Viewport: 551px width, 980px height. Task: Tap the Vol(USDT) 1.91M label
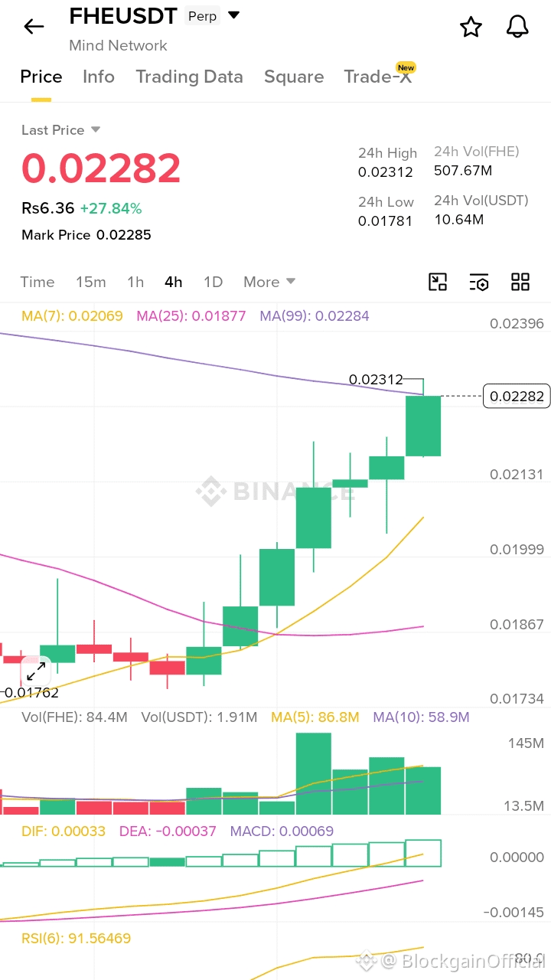[199, 717]
